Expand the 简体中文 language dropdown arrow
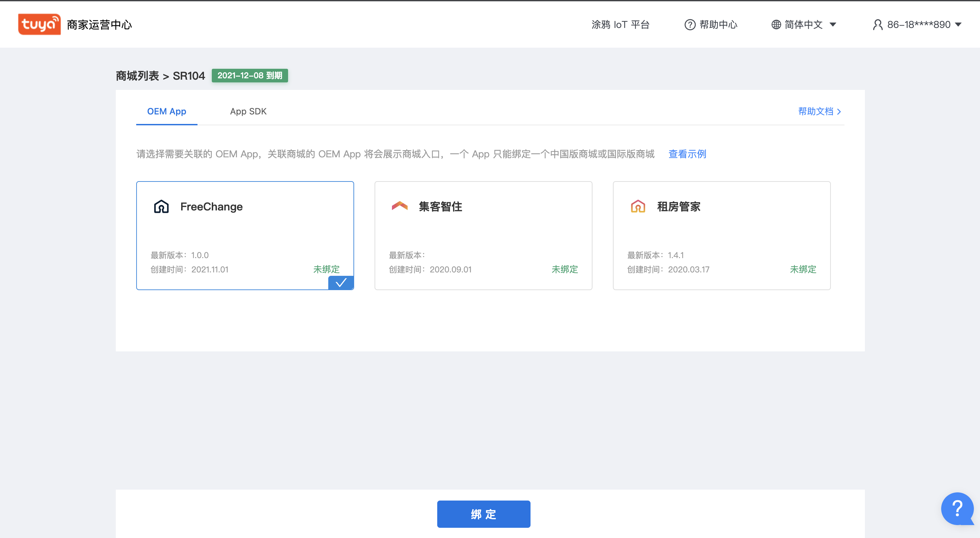 [x=833, y=25]
